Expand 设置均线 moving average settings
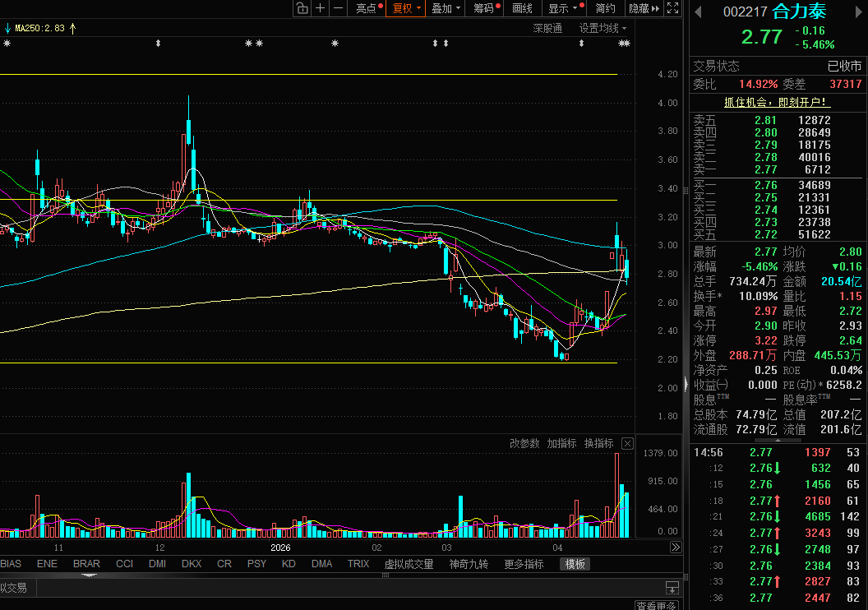The image size is (868, 610). coord(603,28)
